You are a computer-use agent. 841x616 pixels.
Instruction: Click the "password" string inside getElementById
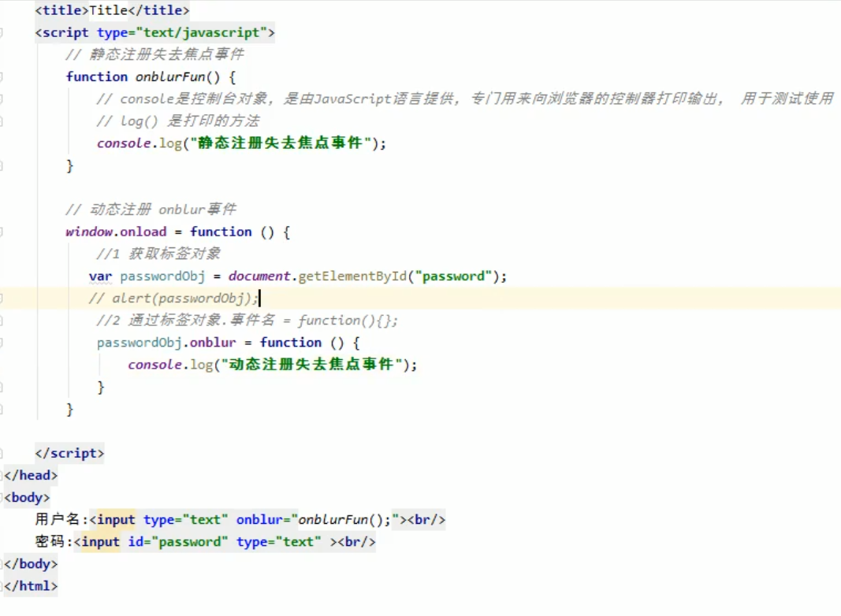[x=453, y=276]
